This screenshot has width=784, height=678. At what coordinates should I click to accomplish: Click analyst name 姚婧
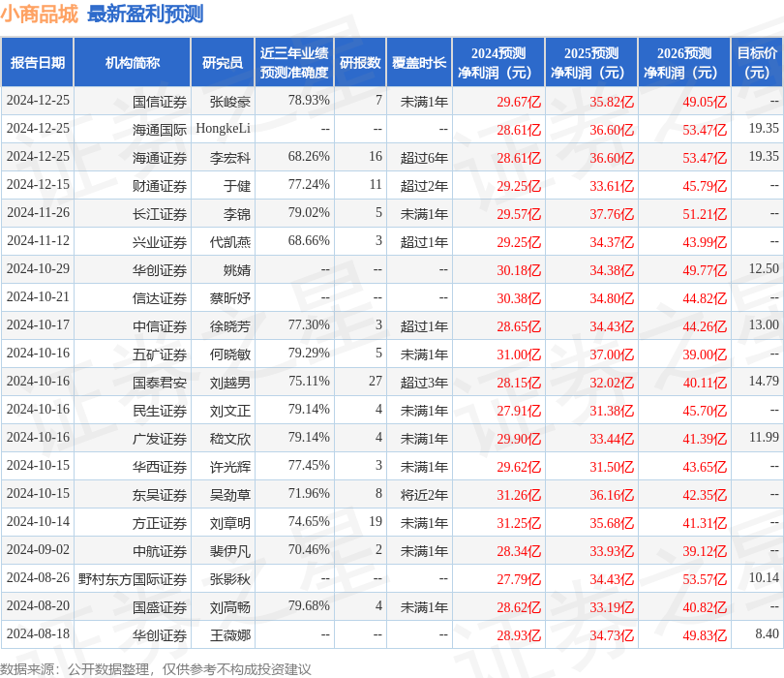click(237, 270)
